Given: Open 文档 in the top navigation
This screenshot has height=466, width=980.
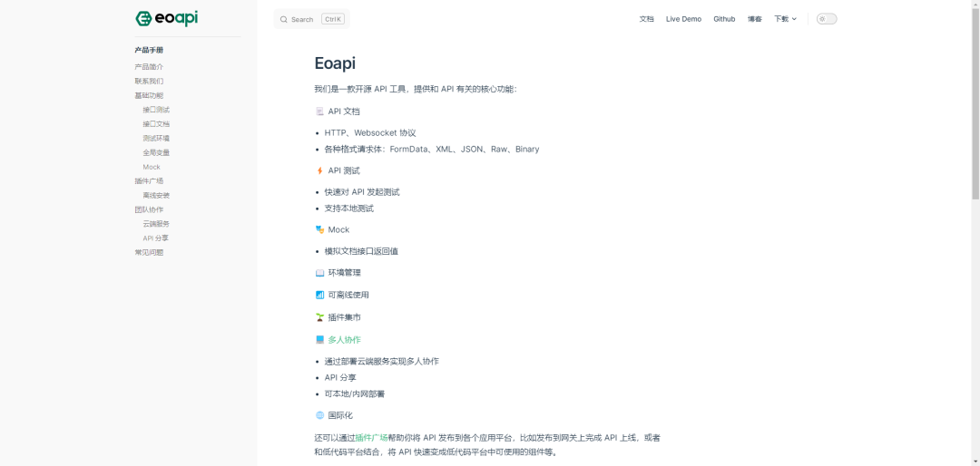Looking at the screenshot, I should [x=646, y=19].
